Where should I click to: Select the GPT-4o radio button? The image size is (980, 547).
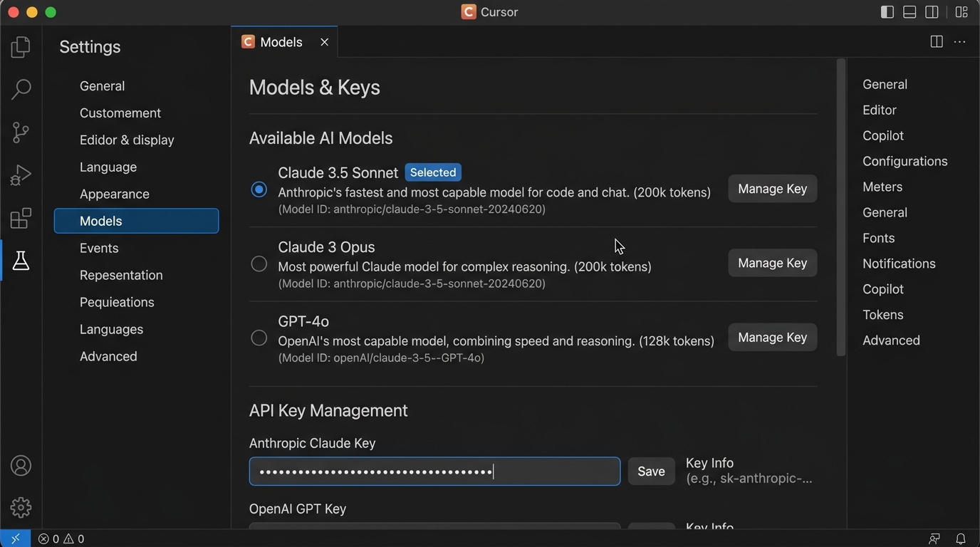coord(259,338)
